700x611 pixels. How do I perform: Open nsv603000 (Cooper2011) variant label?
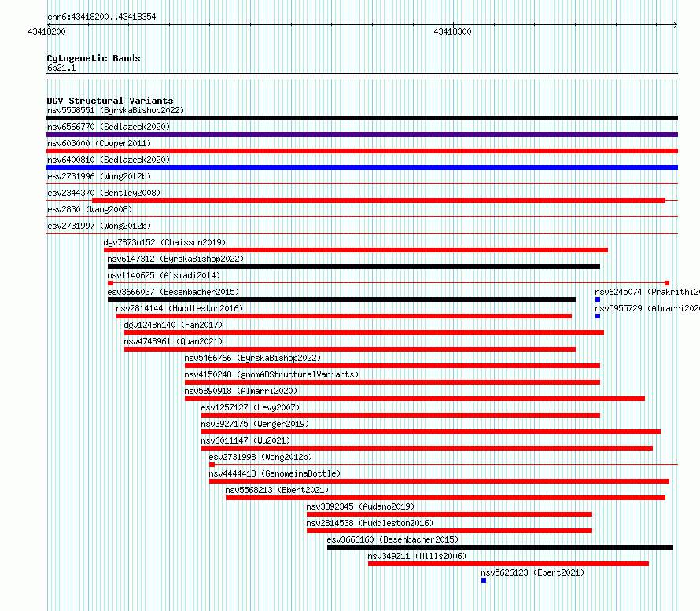(x=99, y=143)
